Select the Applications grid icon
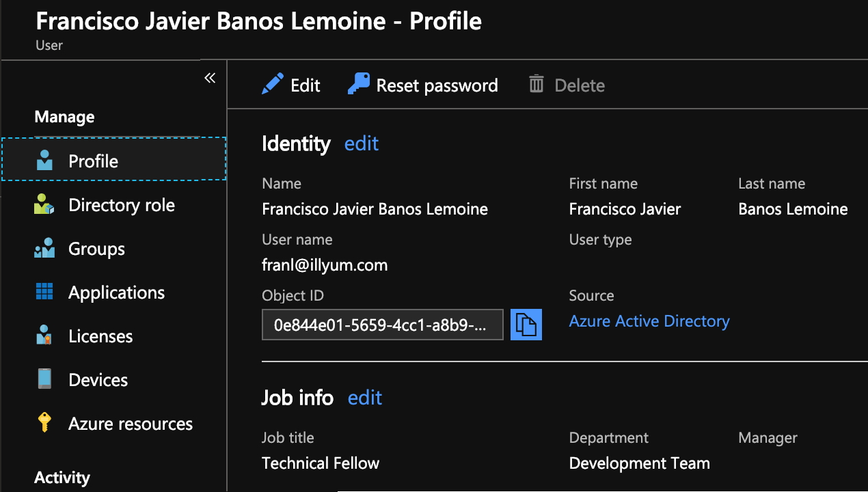This screenshot has width=868, height=492. (44, 291)
